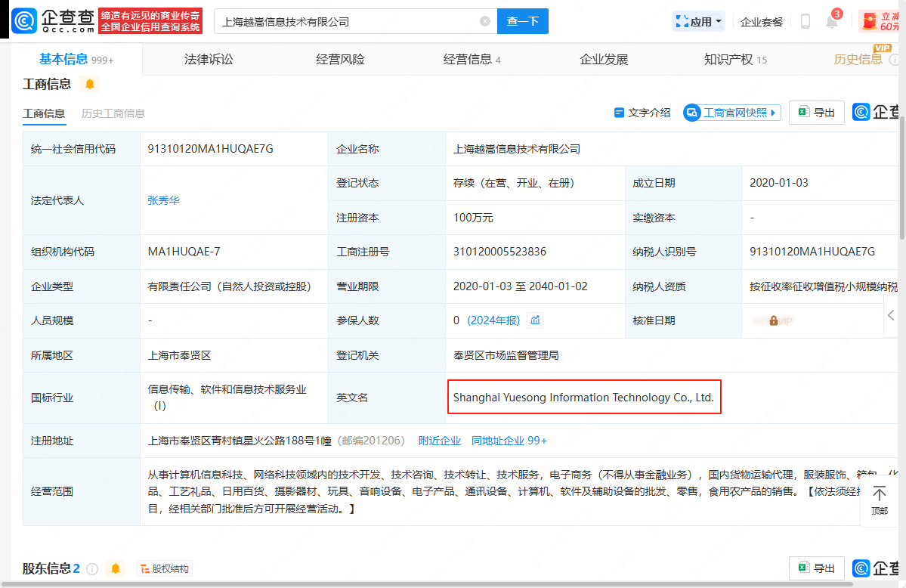Click the 查一下 search button
The height and width of the screenshot is (588, 906).
pos(522,21)
